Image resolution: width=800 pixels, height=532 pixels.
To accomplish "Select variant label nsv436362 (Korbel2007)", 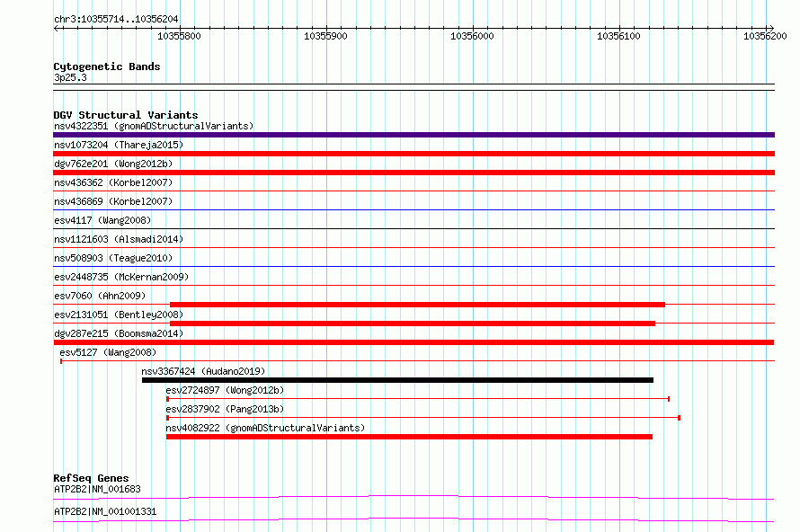I will (113, 182).
